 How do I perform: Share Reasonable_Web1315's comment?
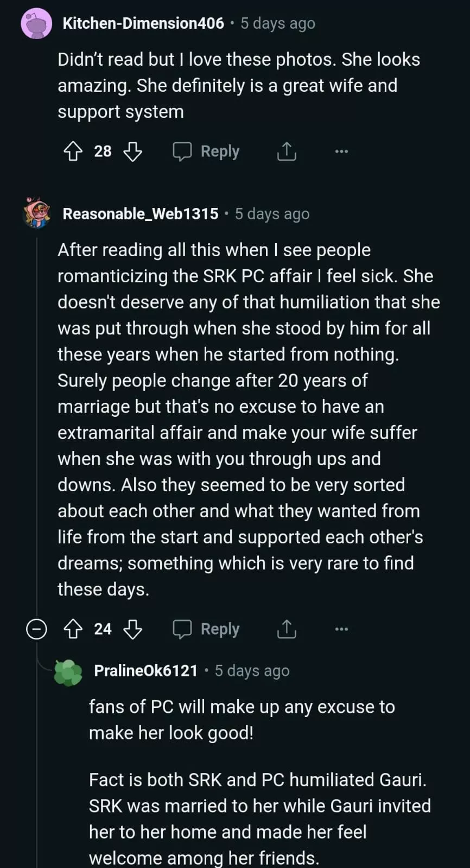(287, 629)
